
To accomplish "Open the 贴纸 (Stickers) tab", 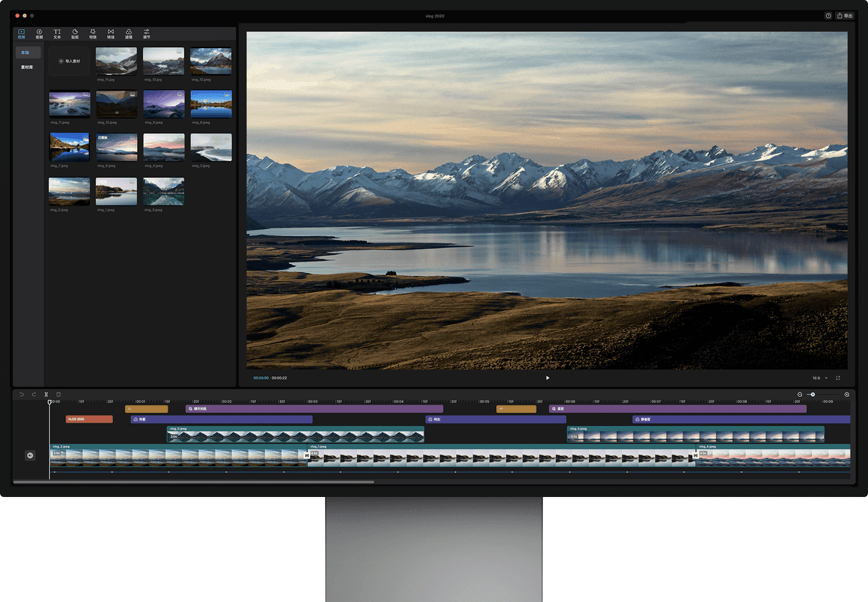I will pos(75,33).
